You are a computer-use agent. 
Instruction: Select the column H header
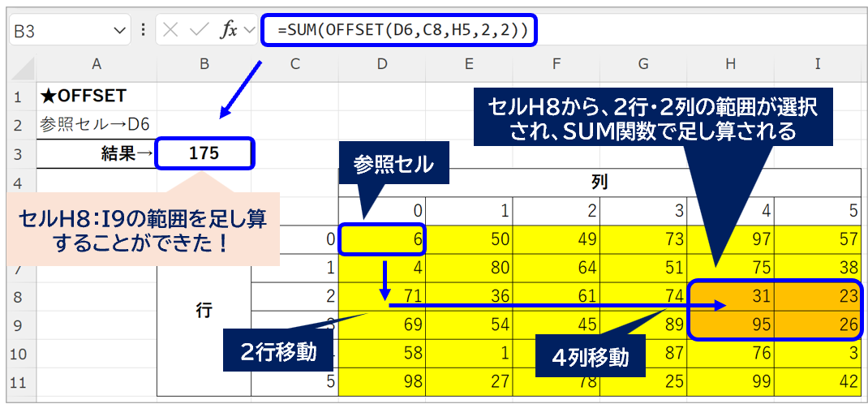click(730, 65)
